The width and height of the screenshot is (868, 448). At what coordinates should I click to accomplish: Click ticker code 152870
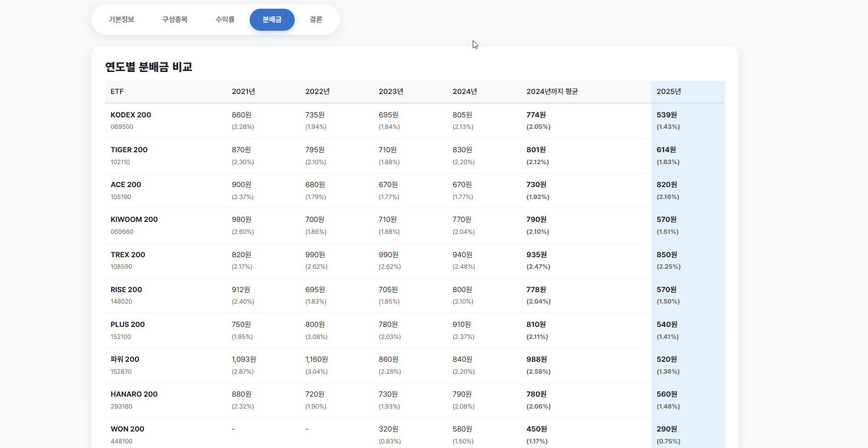coord(121,372)
